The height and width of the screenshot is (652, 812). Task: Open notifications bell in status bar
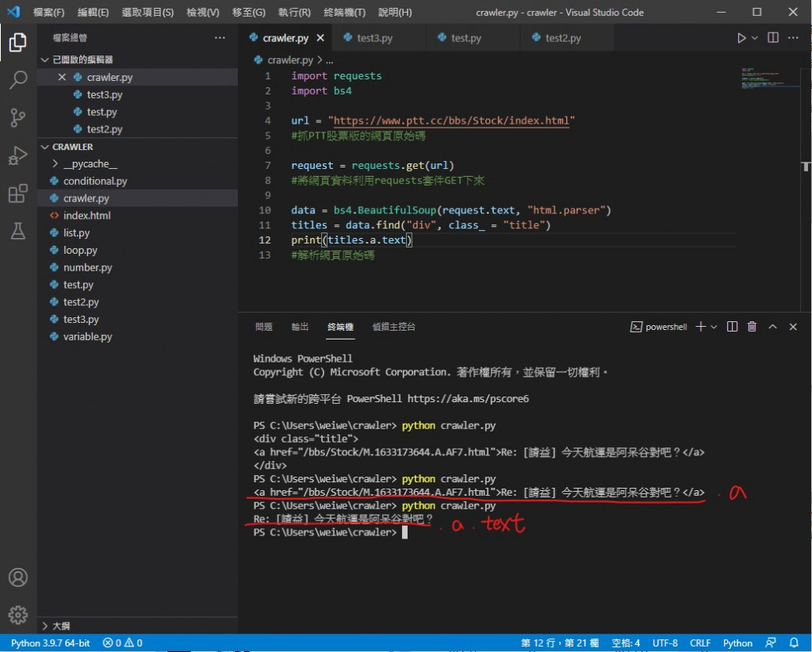793,642
